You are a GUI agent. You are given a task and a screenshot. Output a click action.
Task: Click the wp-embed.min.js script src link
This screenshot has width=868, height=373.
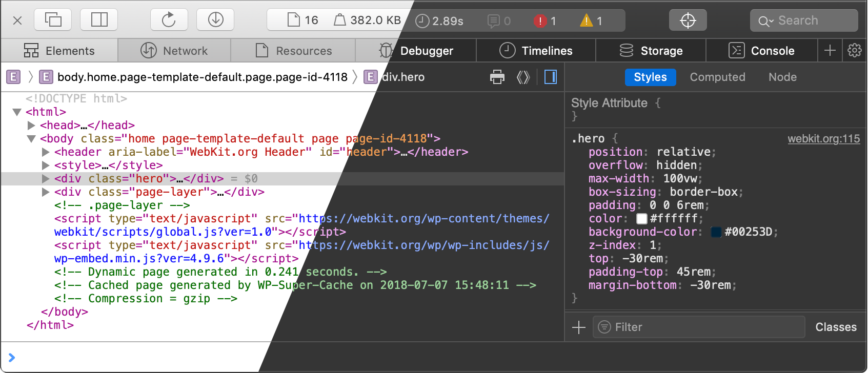[x=302, y=252]
